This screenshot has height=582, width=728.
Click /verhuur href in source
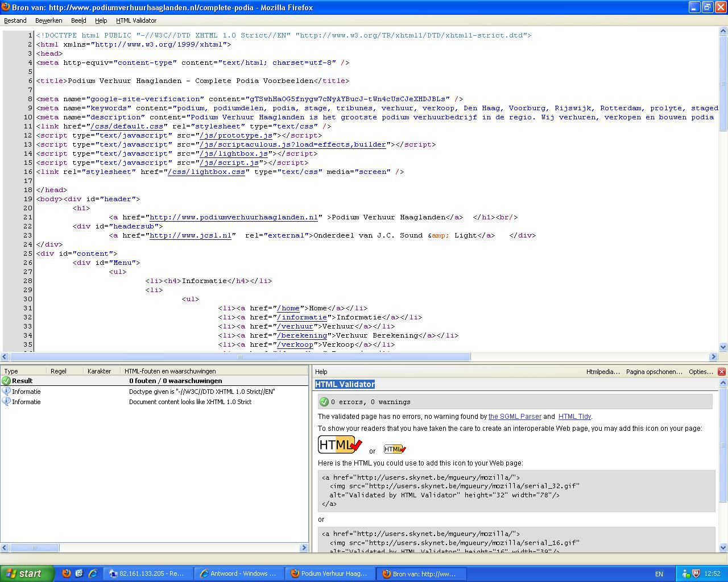coord(295,326)
